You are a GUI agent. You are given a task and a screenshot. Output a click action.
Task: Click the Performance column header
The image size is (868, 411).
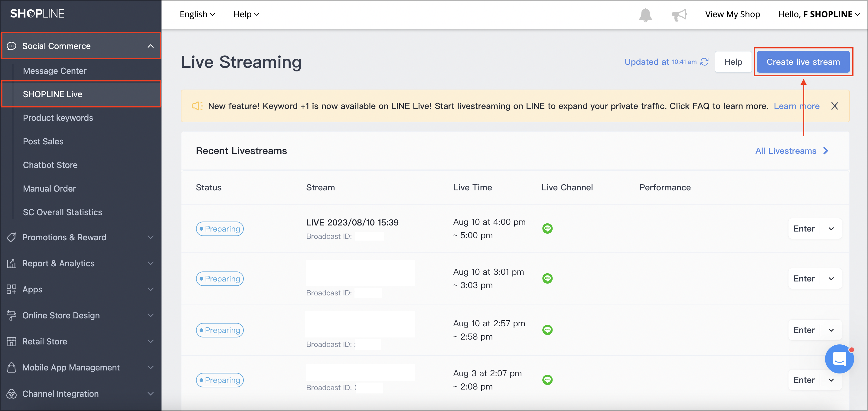coord(665,187)
